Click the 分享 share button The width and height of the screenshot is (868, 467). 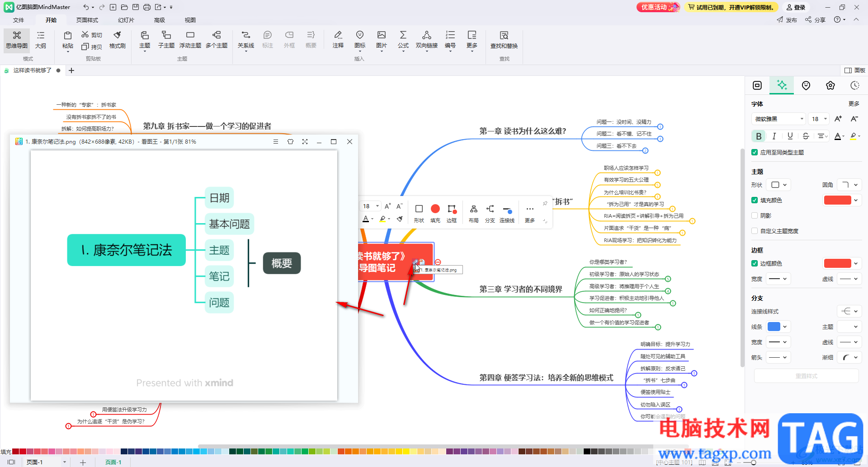click(x=815, y=20)
